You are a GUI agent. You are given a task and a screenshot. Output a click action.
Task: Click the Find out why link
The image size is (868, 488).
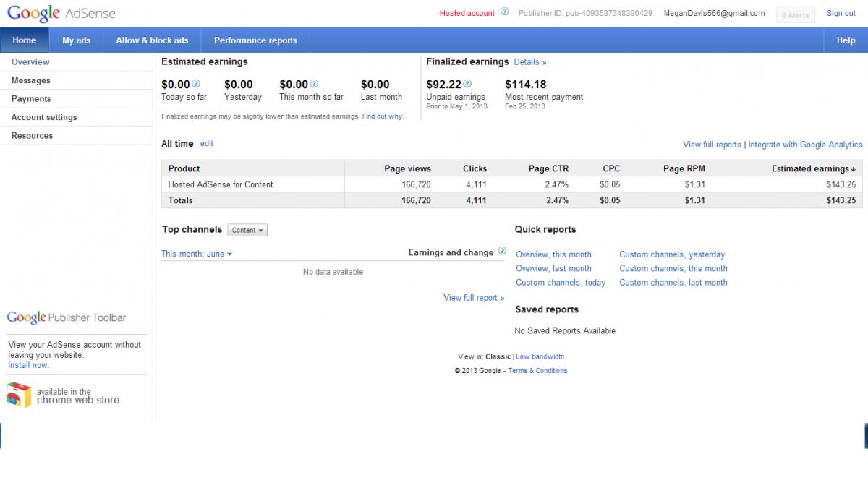pyautogui.click(x=383, y=116)
